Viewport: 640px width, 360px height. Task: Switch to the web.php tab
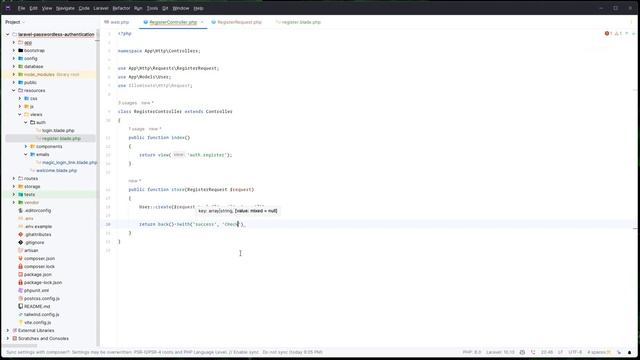coord(117,22)
